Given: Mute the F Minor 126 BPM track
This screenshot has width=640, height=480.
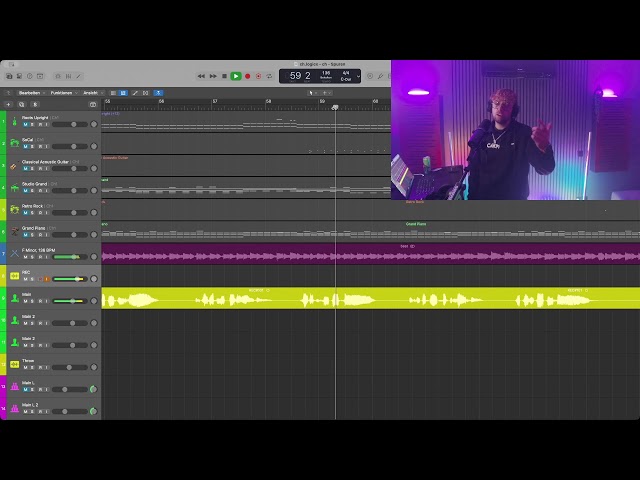Looking at the screenshot, I should tap(25, 257).
